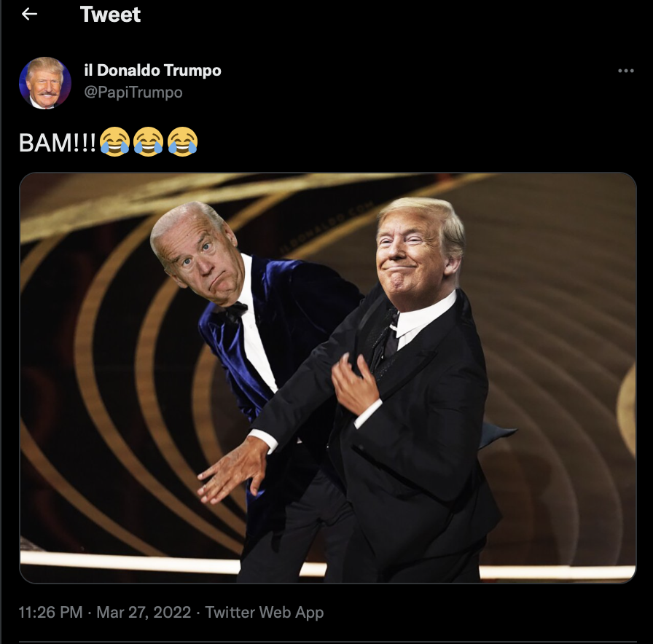Screen dimensions: 653x644
Task: Visit the @PapiTrumpo handle link
Action: click(133, 92)
